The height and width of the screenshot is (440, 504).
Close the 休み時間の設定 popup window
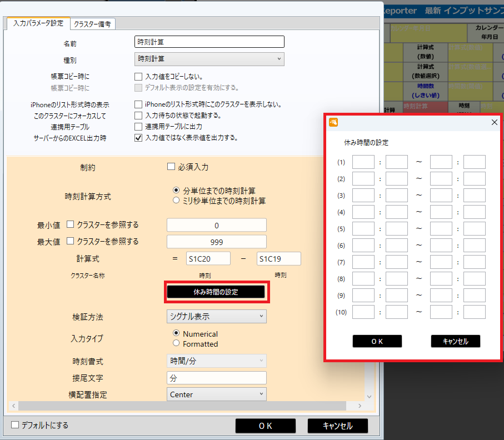(x=494, y=122)
